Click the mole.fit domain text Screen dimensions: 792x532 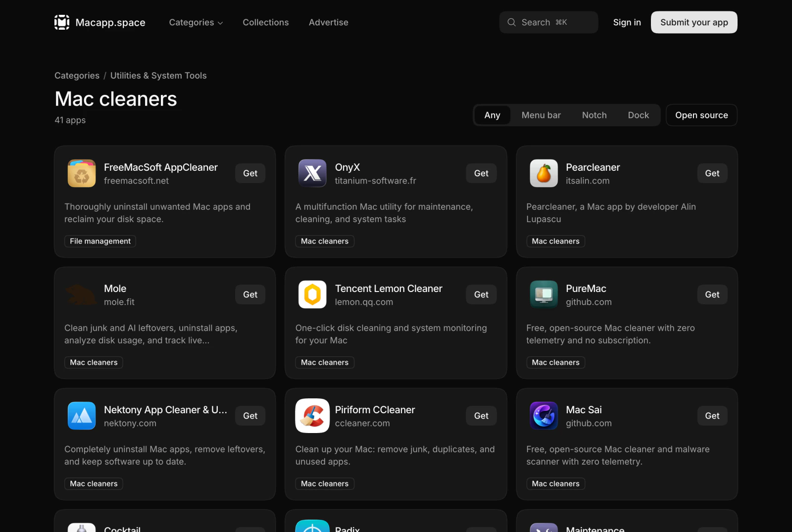tap(119, 302)
